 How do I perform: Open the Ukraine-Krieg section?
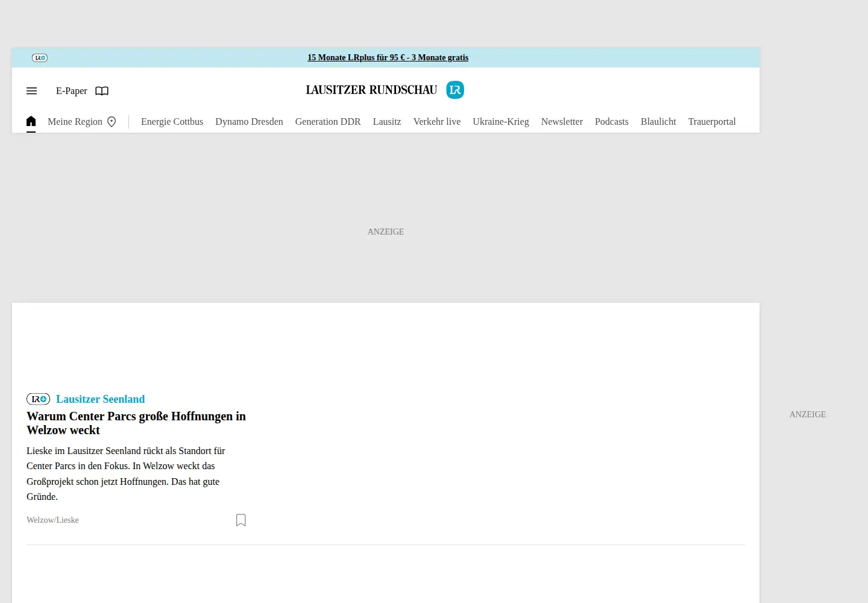pos(501,122)
